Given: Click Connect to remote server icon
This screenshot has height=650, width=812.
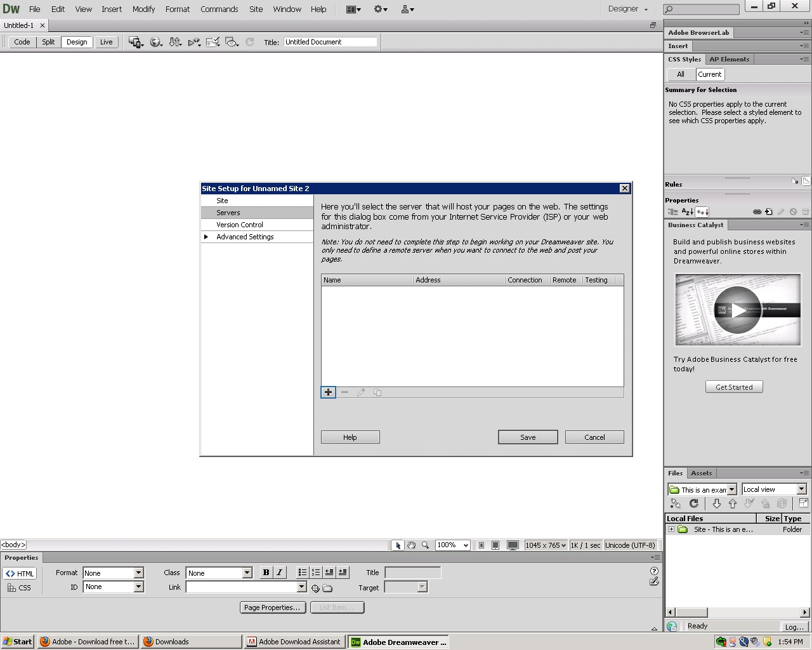Looking at the screenshot, I should (x=676, y=503).
